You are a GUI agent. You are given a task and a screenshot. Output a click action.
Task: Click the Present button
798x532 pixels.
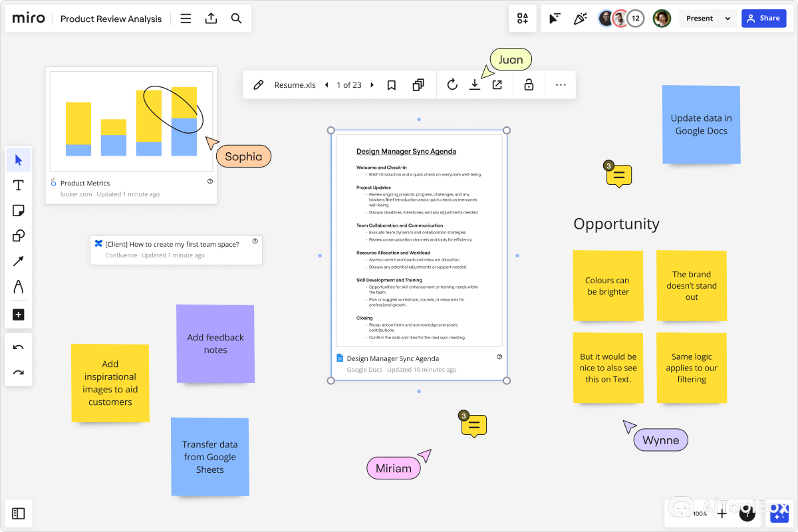point(700,19)
